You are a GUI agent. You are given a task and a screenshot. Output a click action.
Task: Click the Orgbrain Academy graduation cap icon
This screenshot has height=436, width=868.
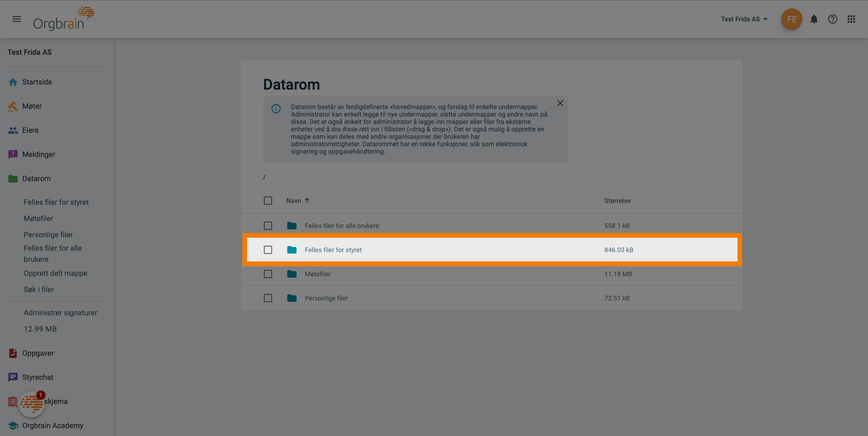[13, 425]
